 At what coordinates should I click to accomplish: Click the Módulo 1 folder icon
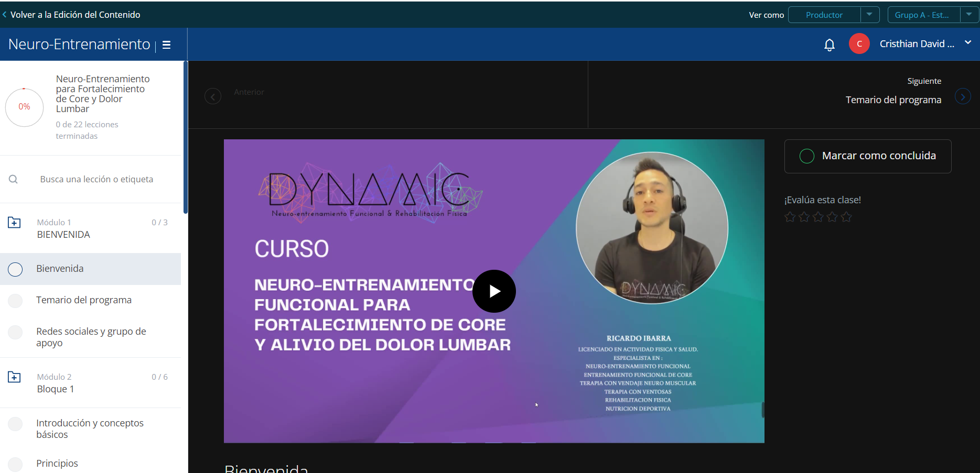pyautogui.click(x=14, y=223)
